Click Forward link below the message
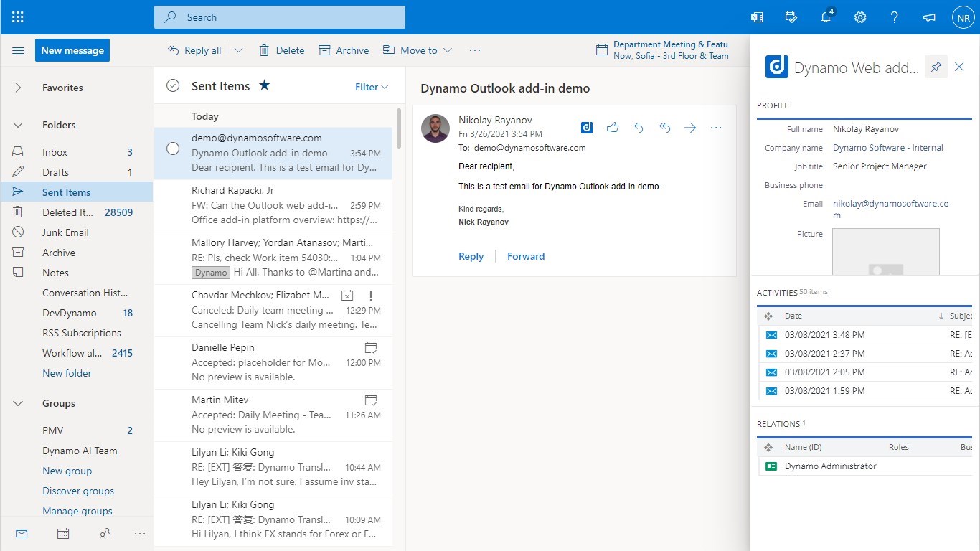The width and height of the screenshot is (980, 551). [526, 256]
